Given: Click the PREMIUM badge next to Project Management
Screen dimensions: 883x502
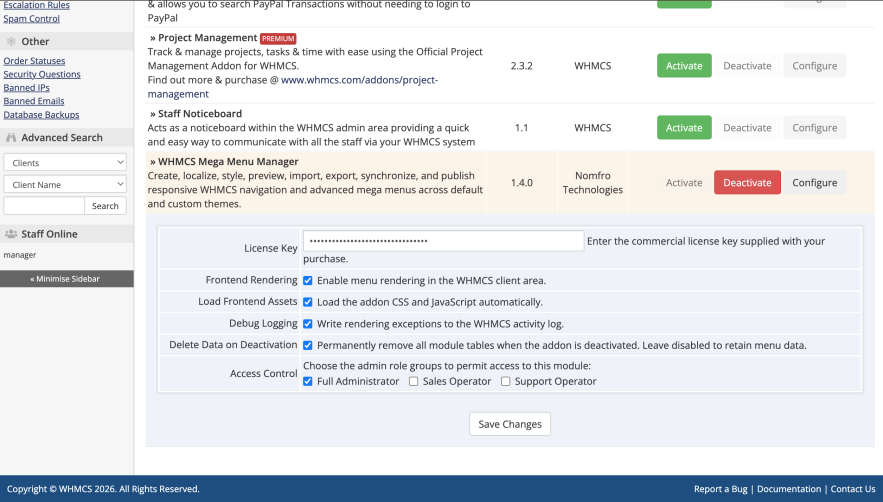Looking at the screenshot, I should pos(278,38).
